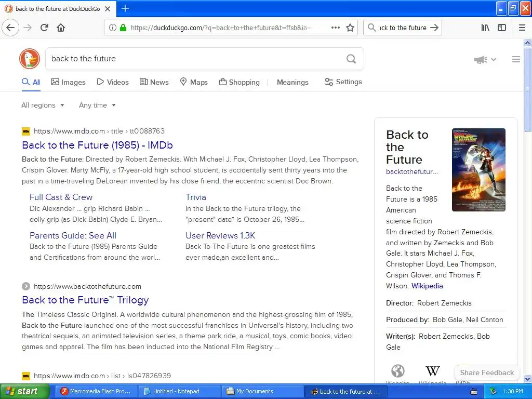Reload the current page
The image size is (532, 399).
click(x=44, y=28)
